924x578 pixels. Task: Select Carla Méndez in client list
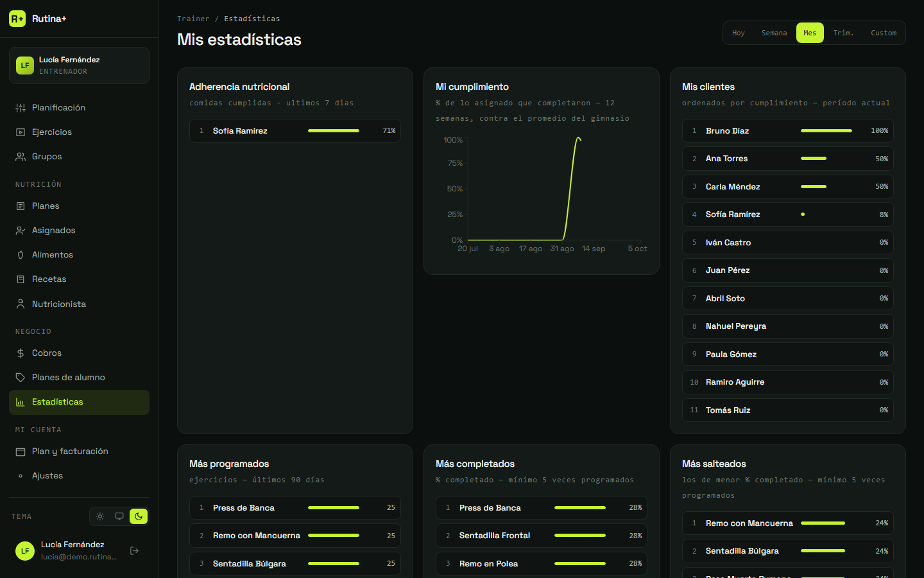[788, 187]
